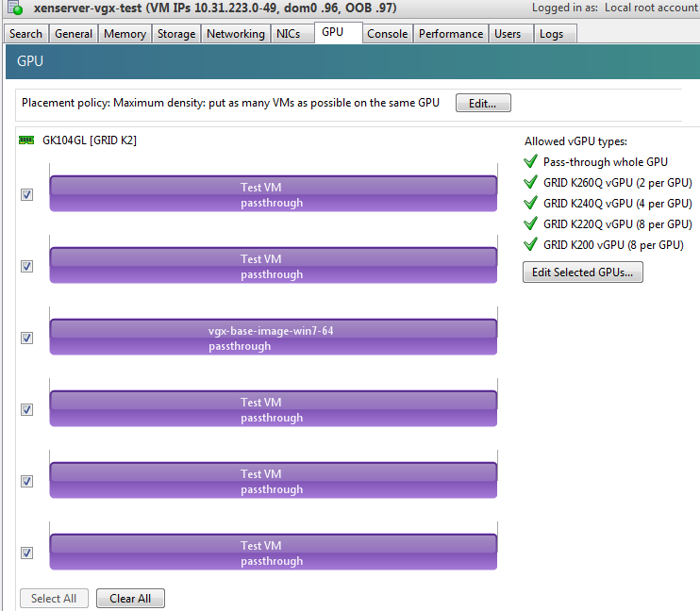Edit the GPU placement policy

483,104
